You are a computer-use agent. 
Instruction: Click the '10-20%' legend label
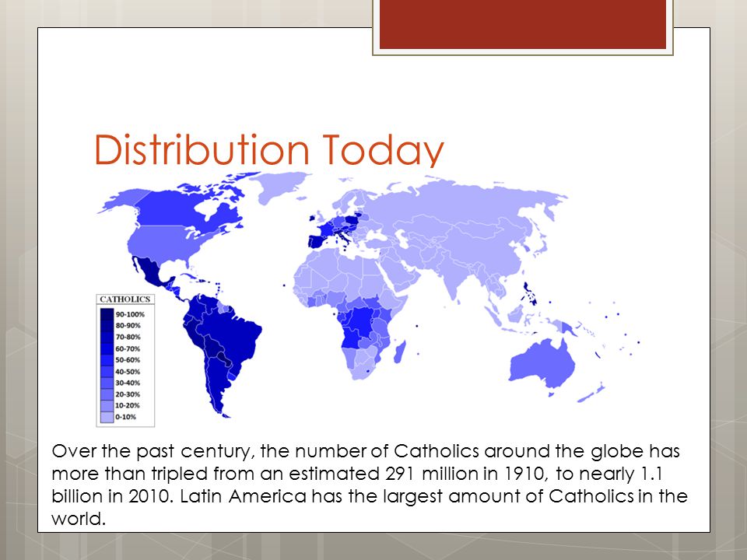pyautogui.click(x=128, y=406)
